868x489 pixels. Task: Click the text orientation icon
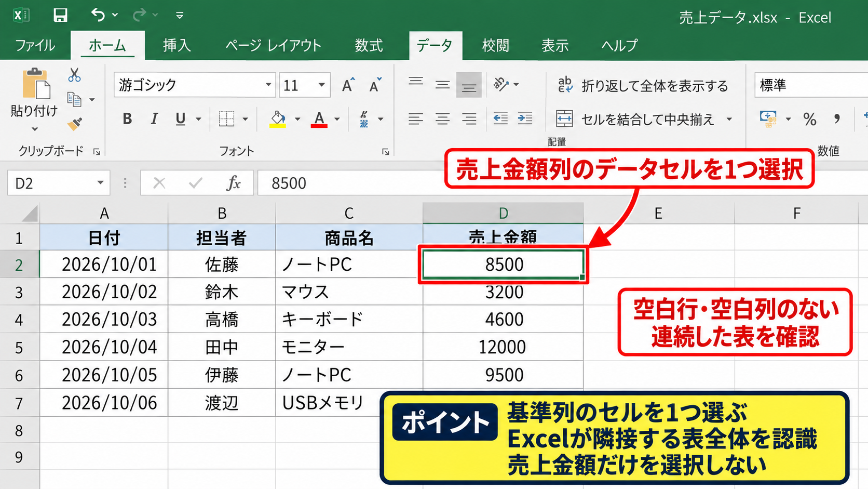click(x=501, y=84)
